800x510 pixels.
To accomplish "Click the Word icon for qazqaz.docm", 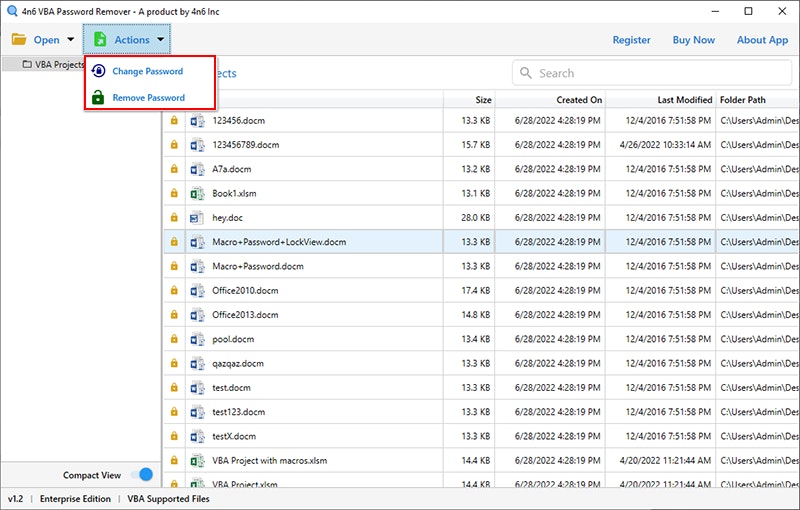I will 197,363.
